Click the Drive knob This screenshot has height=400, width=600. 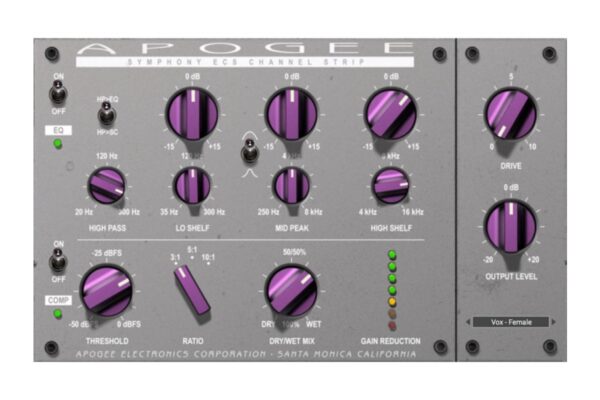tap(511, 114)
